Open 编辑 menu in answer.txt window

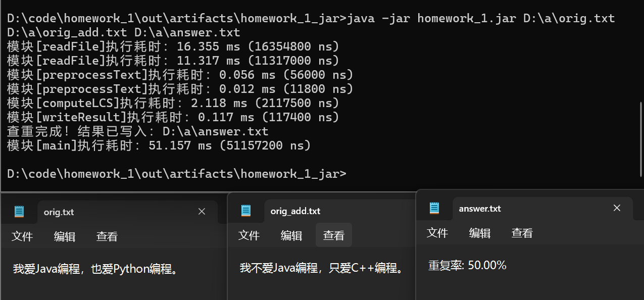[x=480, y=233]
